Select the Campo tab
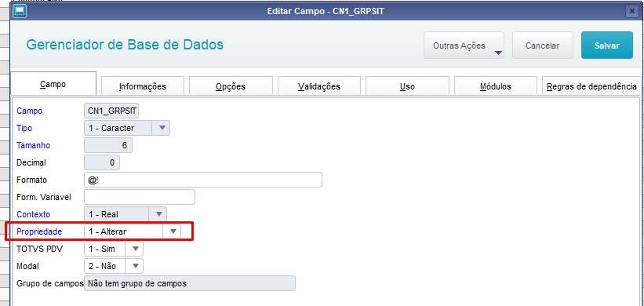644x306 pixels. pos(53,84)
